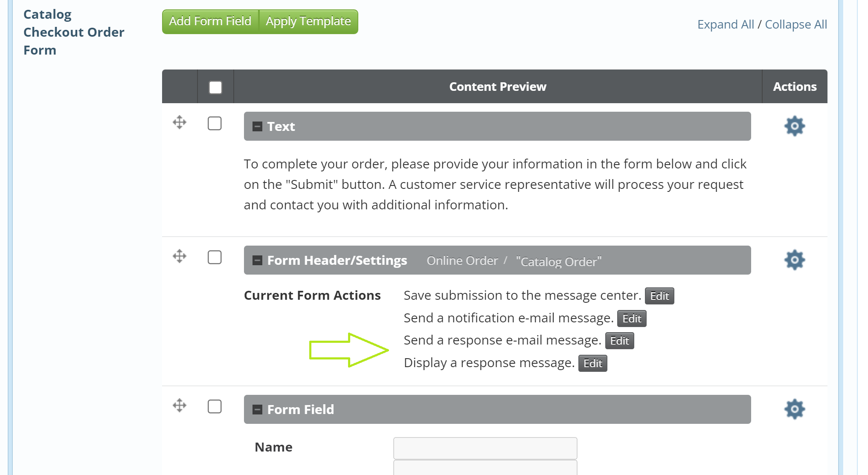868x475 pixels.
Task: Click Apply Template button
Action: point(308,21)
